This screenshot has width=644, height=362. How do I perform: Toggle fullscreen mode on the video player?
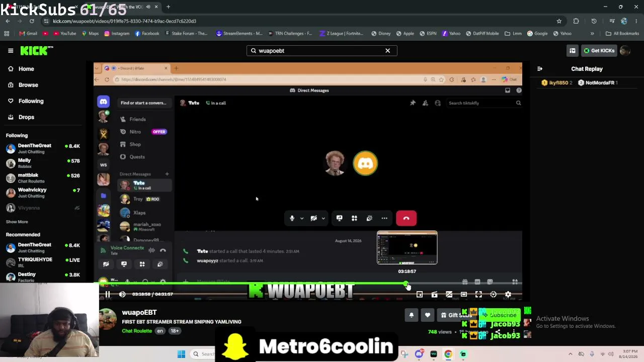478,295
